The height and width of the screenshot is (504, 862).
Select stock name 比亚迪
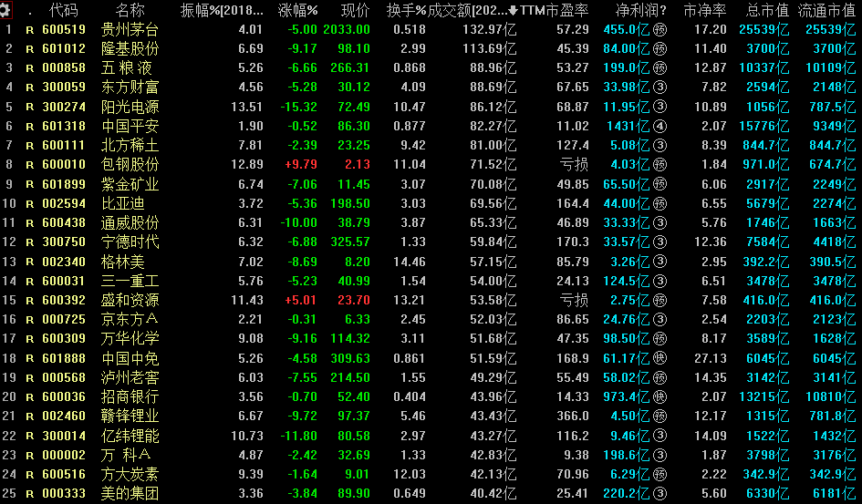pos(123,203)
